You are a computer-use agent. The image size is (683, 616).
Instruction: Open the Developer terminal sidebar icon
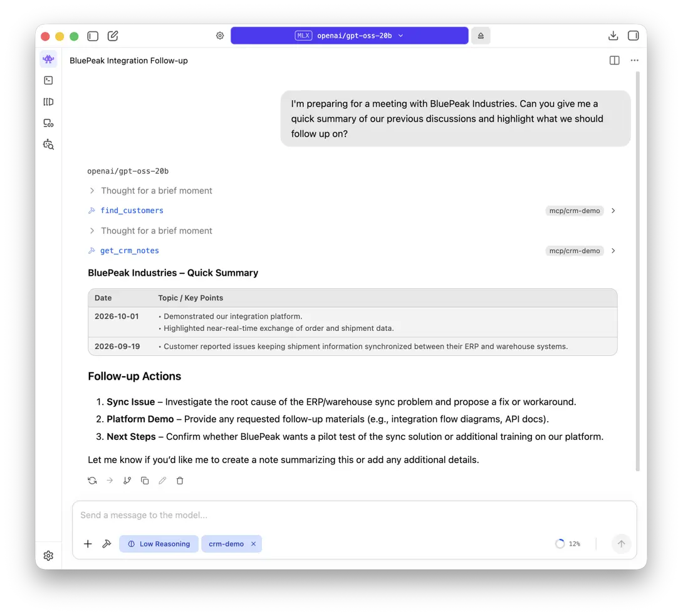(x=48, y=81)
